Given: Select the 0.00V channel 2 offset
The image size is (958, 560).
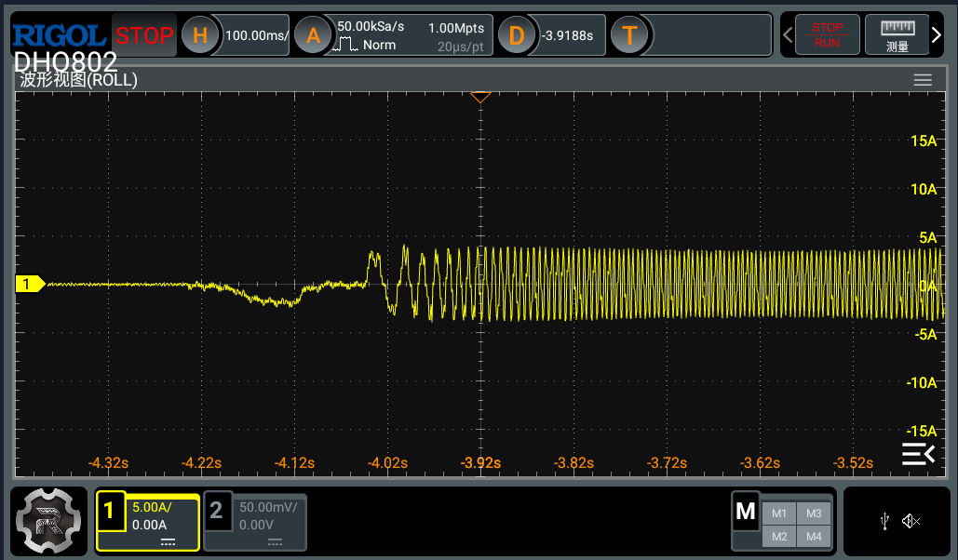Looking at the screenshot, I should [256, 525].
